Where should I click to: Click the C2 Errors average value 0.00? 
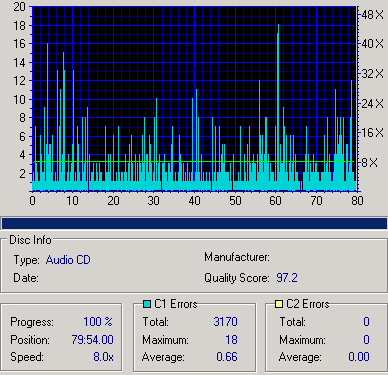(x=359, y=357)
